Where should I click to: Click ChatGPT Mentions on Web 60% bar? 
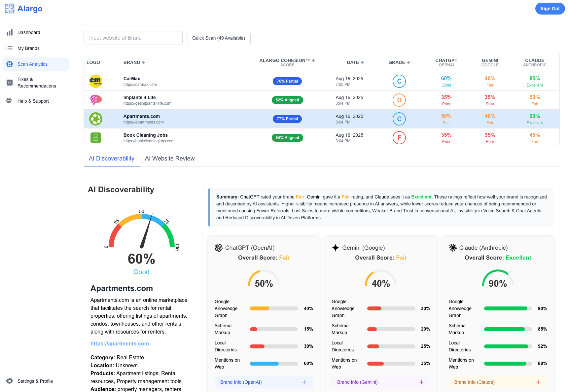(274, 364)
